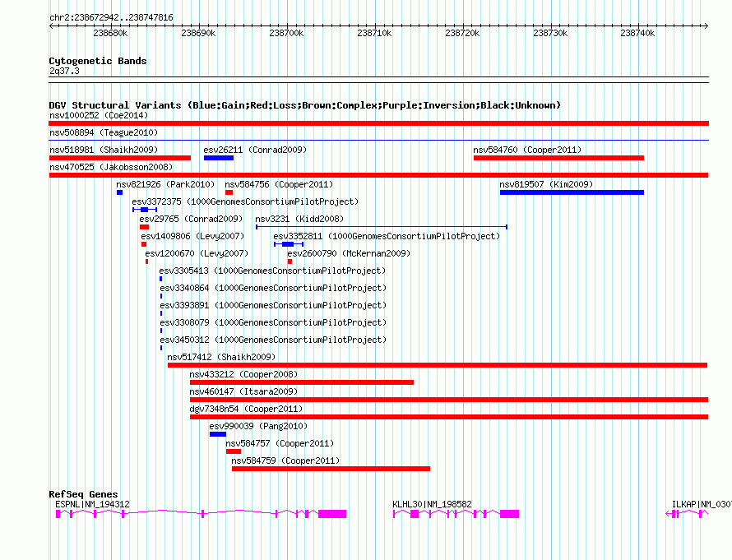Select the nsv584756 small red block
This screenshot has height=560, width=732.
tap(229, 192)
